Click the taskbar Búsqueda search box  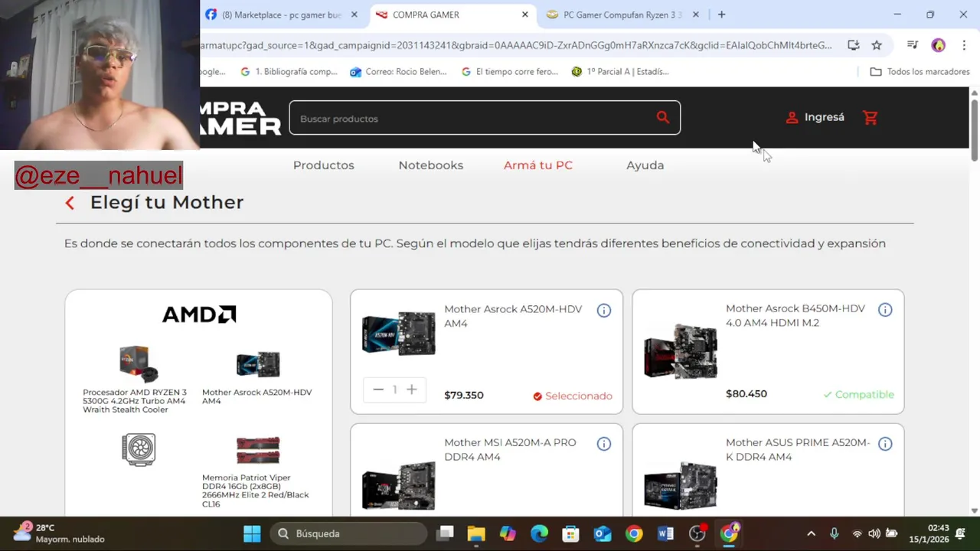349,533
